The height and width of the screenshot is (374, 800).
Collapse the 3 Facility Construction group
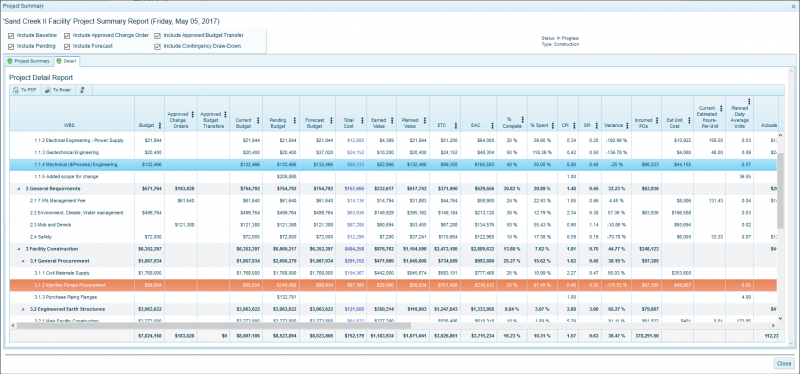(19, 249)
